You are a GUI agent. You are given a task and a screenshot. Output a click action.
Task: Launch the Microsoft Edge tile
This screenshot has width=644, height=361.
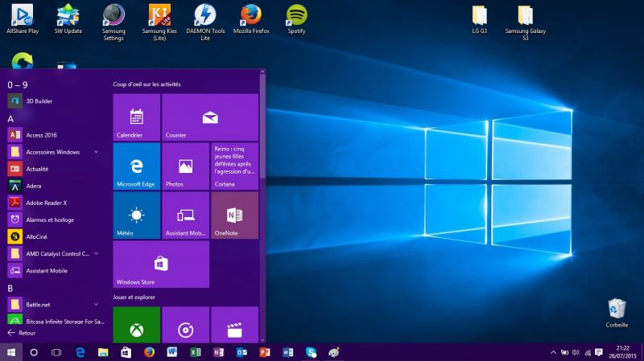pos(136,166)
